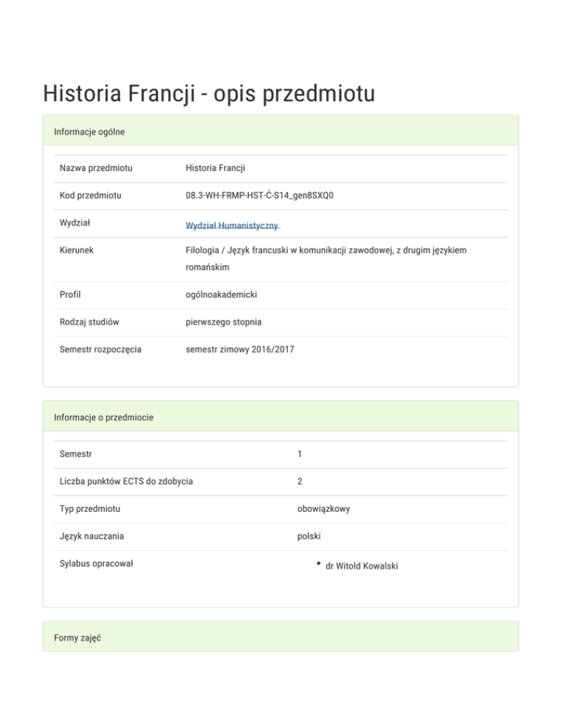The width and height of the screenshot is (562, 728).
Task: Click the Kierunek value starting with Filologia
Action: [x=326, y=250]
